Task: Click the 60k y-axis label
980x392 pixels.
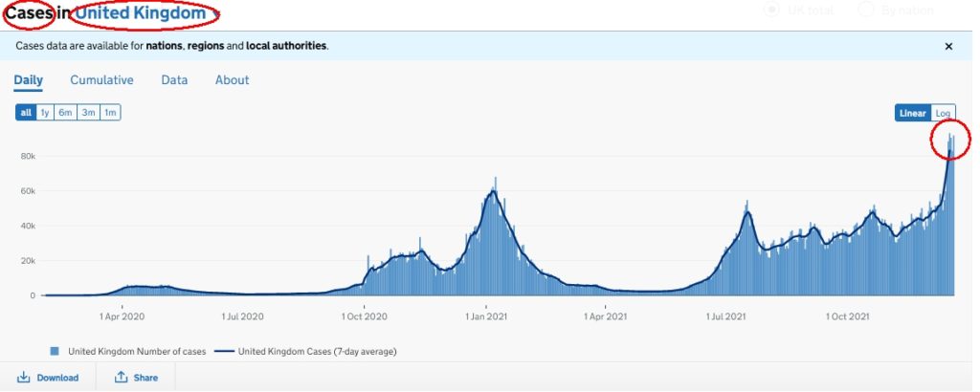Action: tap(28, 191)
